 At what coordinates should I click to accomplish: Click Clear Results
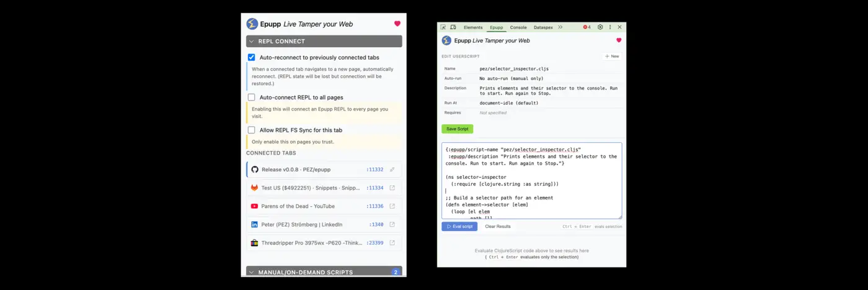coord(498,227)
